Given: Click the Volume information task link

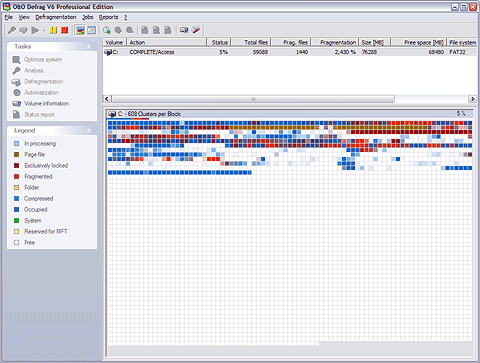Looking at the screenshot, I should coord(47,104).
